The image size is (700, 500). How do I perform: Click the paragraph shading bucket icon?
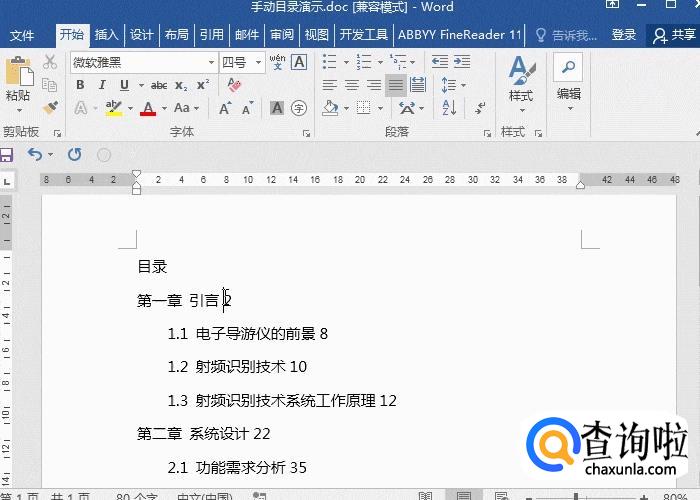pos(330,108)
